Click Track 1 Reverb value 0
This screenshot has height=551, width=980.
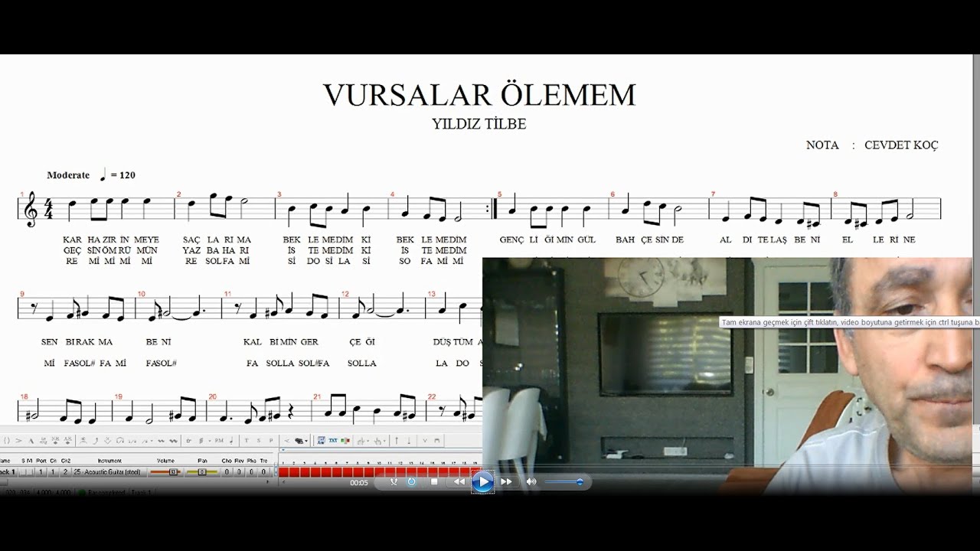(x=239, y=472)
